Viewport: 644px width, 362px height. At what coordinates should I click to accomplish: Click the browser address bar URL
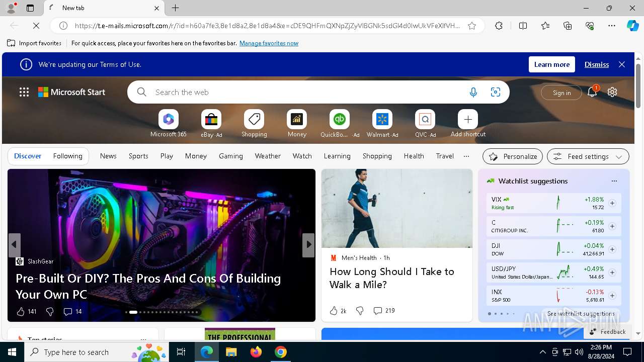tap(267, 26)
